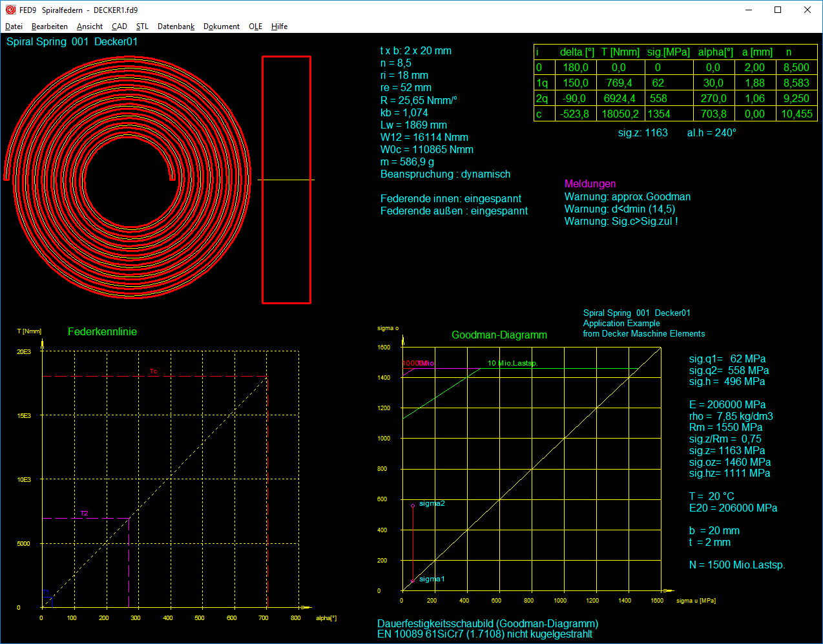Screen dimensions: 823x644
Task: Click the delta [°] table column header
Action: tap(577, 52)
